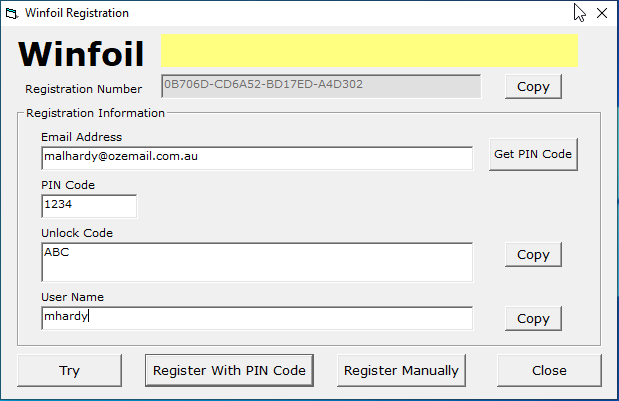619x401 pixels.
Task: Focus the Email Address field
Action: [x=257, y=158]
